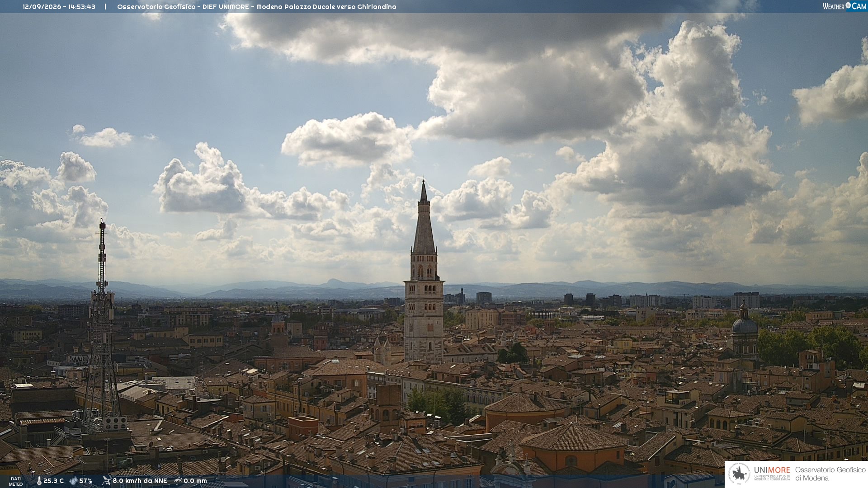
Task: Click the rain umbrella precipitation icon
Action: [178, 481]
